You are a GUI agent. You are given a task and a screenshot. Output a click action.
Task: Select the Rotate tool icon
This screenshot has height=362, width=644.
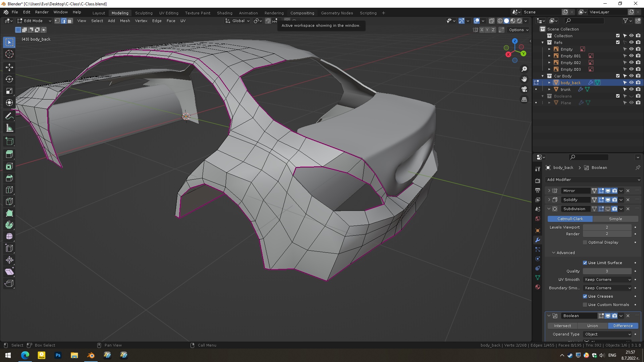click(x=9, y=79)
